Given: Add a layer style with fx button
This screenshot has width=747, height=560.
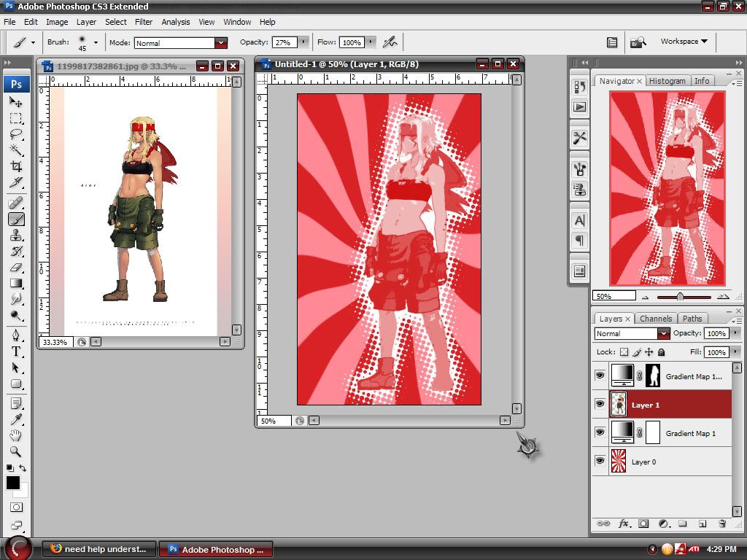Looking at the screenshot, I should pos(624,524).
